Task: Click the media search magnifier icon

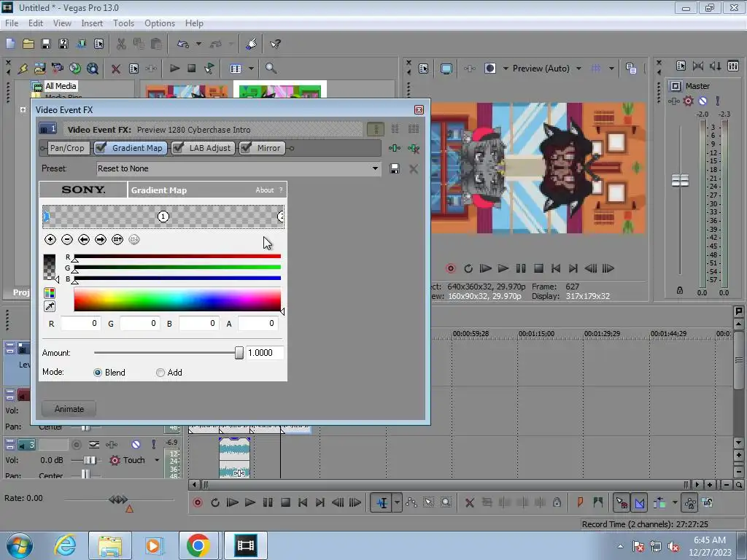Action: pyautogui.click(x=271, y=69)
